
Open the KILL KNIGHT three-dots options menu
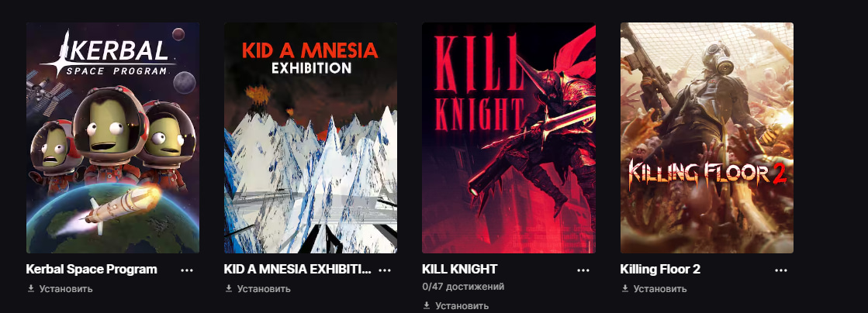pos(583,270)
